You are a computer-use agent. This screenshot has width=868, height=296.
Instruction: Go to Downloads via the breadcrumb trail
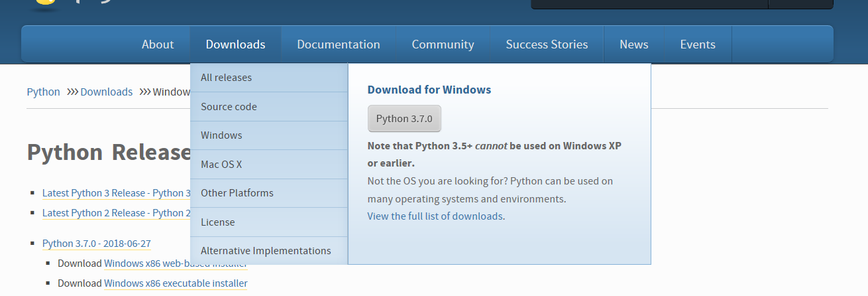point(106,92)
